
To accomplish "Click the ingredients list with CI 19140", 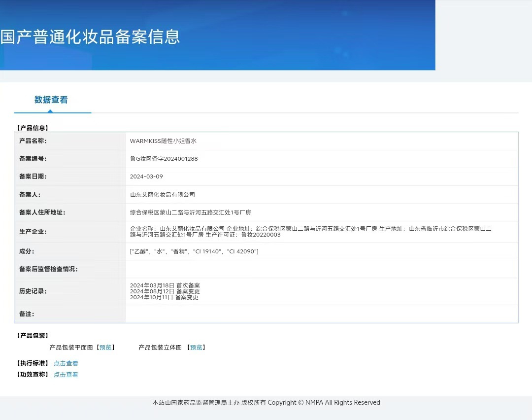I will [x=194, y=251].
